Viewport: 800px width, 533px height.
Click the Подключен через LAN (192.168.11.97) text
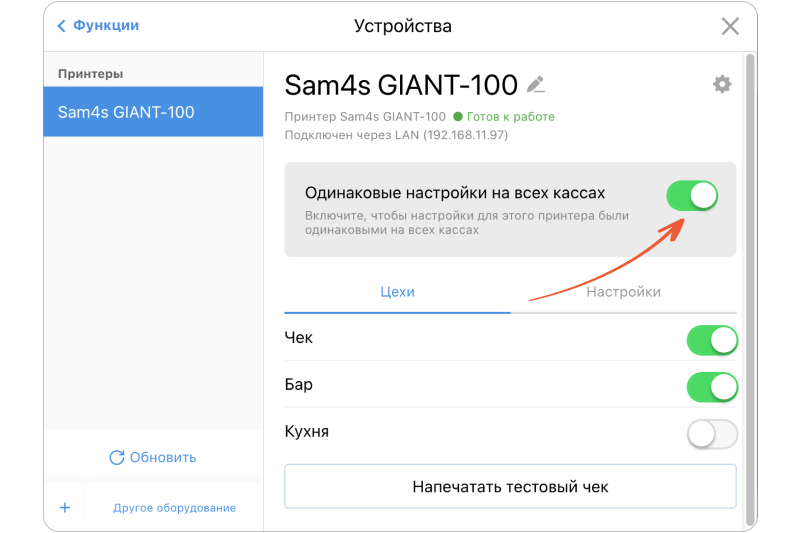pos(396,135)
